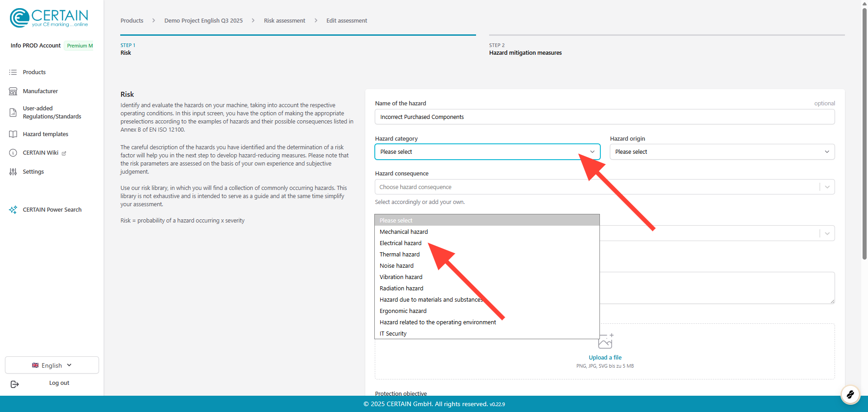This screenshot has width=868, height=412.
Task: Select Noise hazard option
Action: [x=487, y=265]
